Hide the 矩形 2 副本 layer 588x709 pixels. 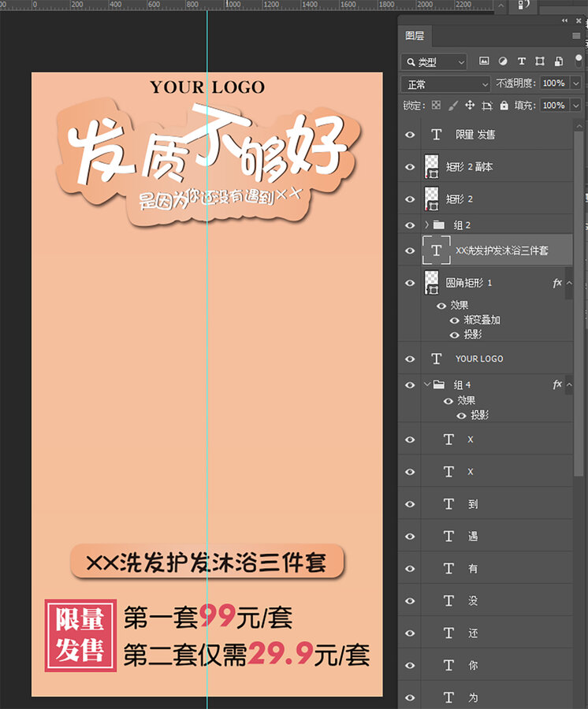pyautogui.click(x=410, y=167)
